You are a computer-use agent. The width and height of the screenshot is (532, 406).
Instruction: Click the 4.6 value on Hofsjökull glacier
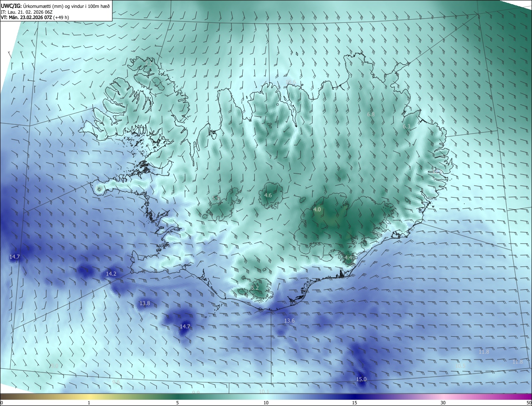[x=268, y=196]
